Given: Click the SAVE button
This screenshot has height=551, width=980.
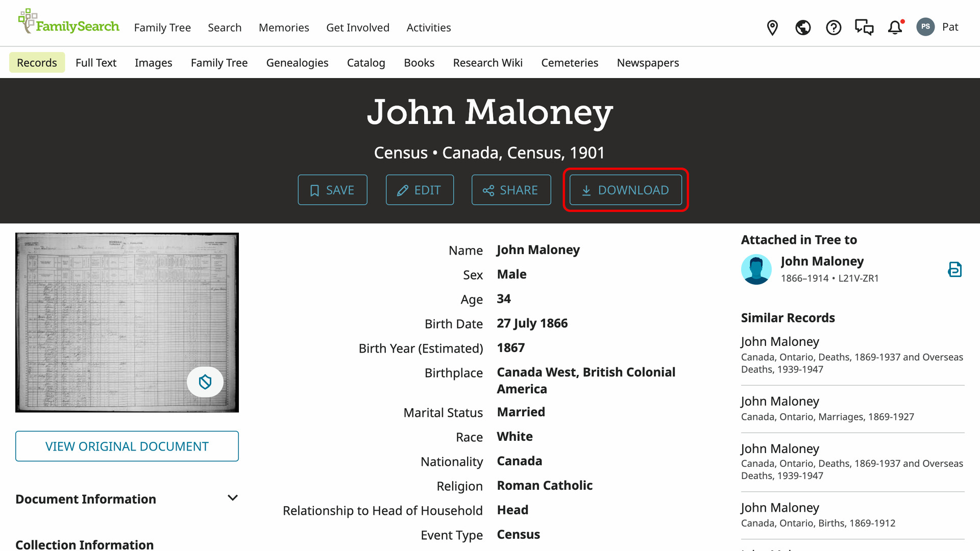Looking at the screenshot, I should pyautogui.click(x=332, y=190).
